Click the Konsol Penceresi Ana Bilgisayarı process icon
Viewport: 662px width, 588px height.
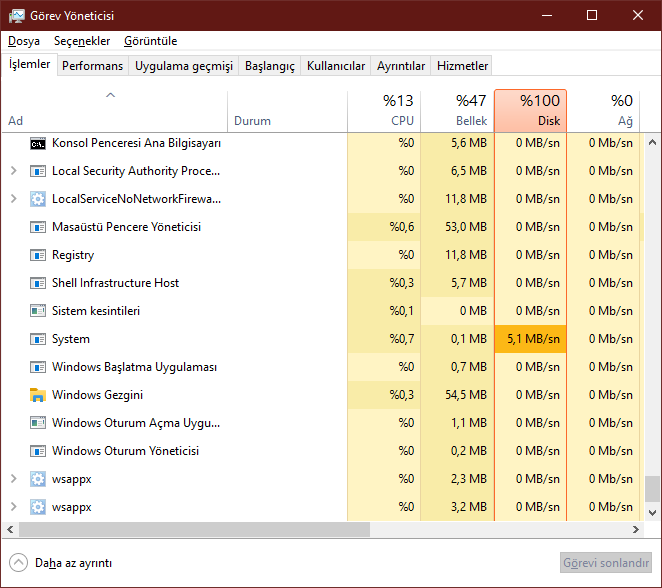(38, 144)
